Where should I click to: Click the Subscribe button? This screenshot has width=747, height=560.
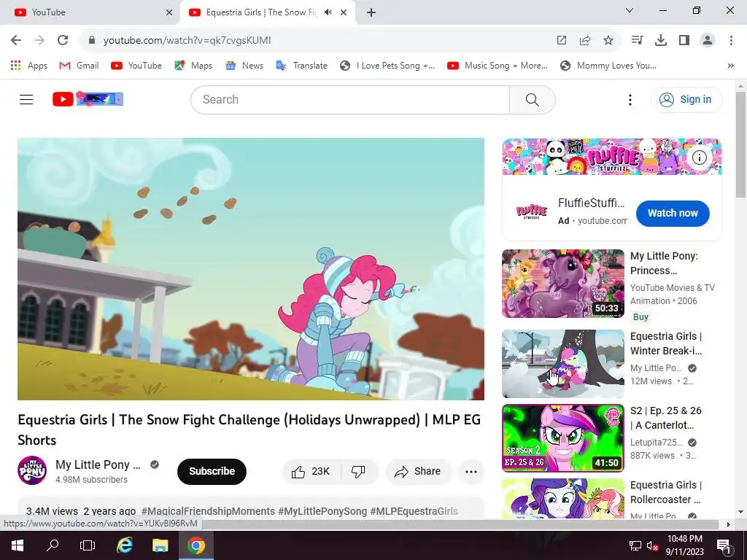tap(212, 472)
